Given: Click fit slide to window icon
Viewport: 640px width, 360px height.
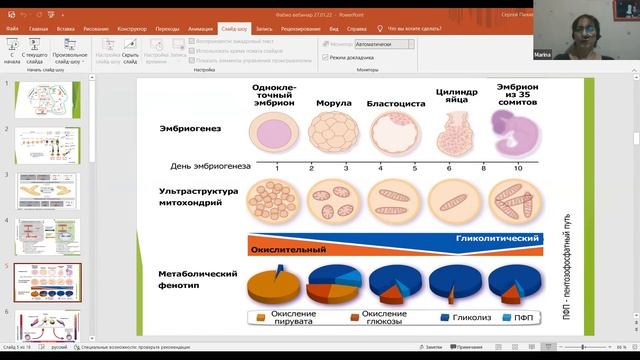Looking at the screenshot, I should 634,347.
